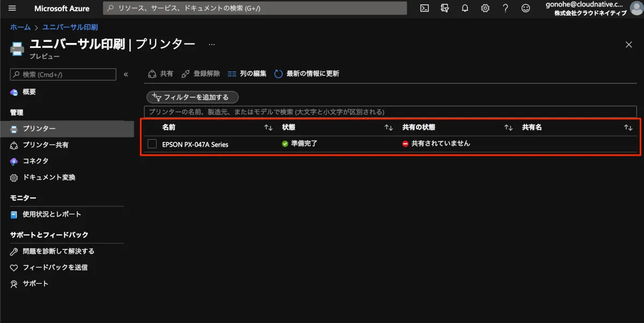Open the directory and subscription filter icon
The width and height of the screenshot is (644, 323).
click(x=444, y=8)
